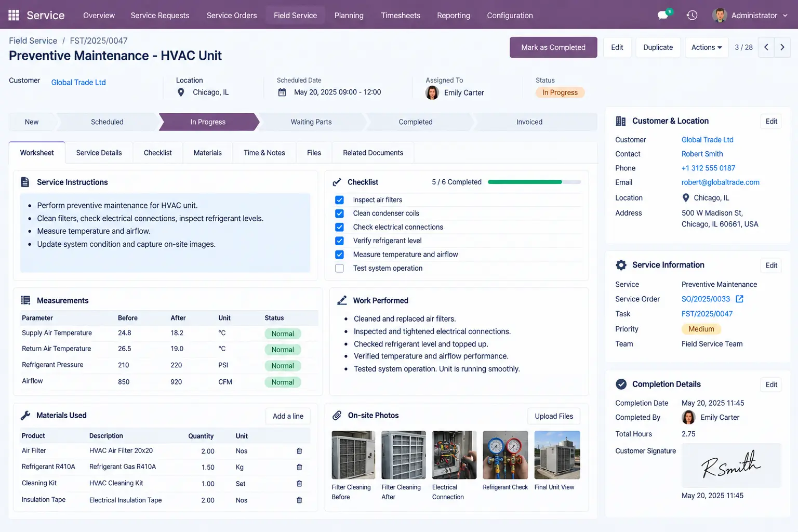Click the location pin icon near Chicago header

point(181,92)
